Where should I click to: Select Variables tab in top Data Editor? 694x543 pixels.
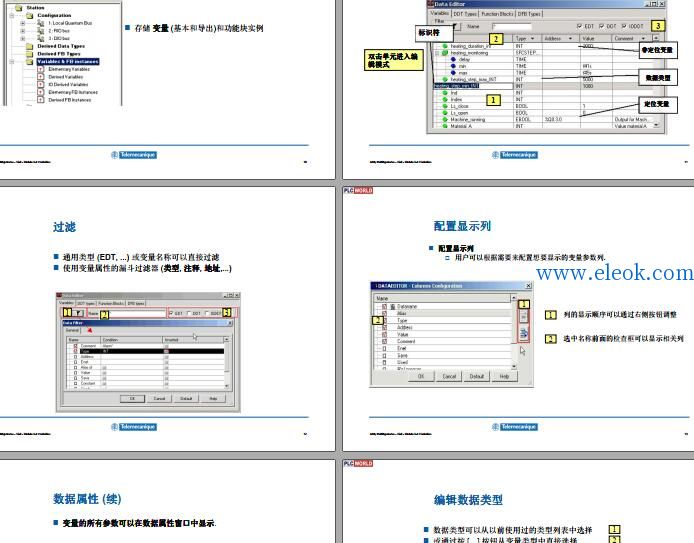pos(440,13)
